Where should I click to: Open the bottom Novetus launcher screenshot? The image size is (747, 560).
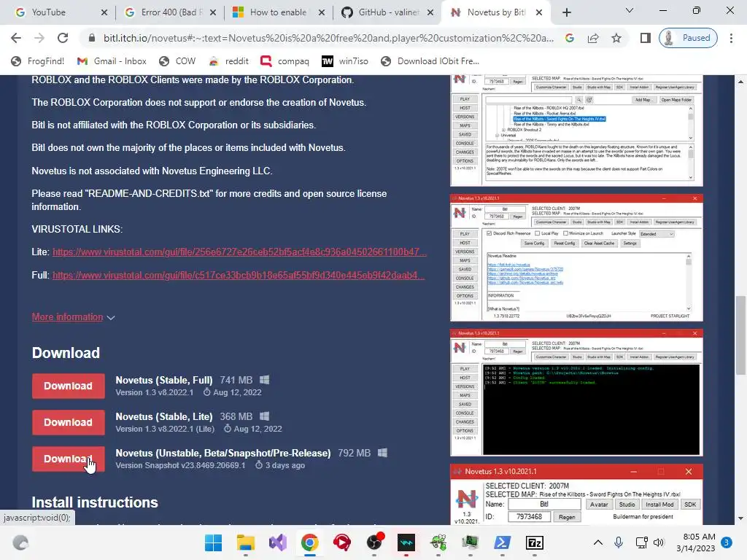576,494
